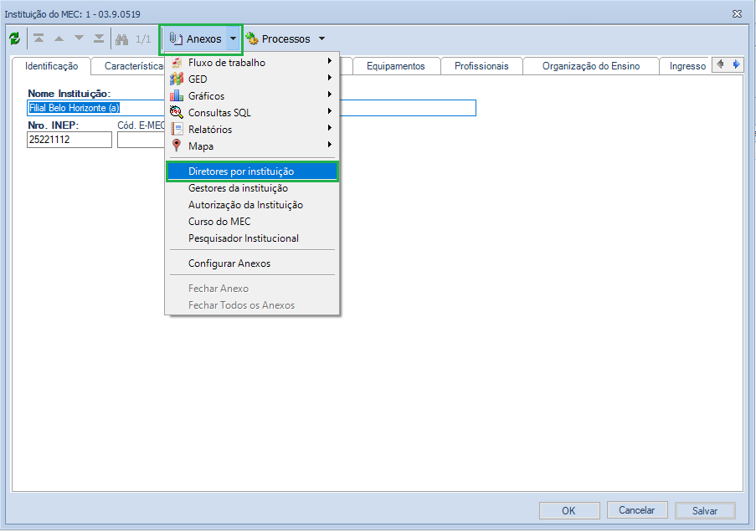The width and height of the screenshot is (756, 532).
Task: Click the green refresh icon
Action: click(x=14, y=38)
